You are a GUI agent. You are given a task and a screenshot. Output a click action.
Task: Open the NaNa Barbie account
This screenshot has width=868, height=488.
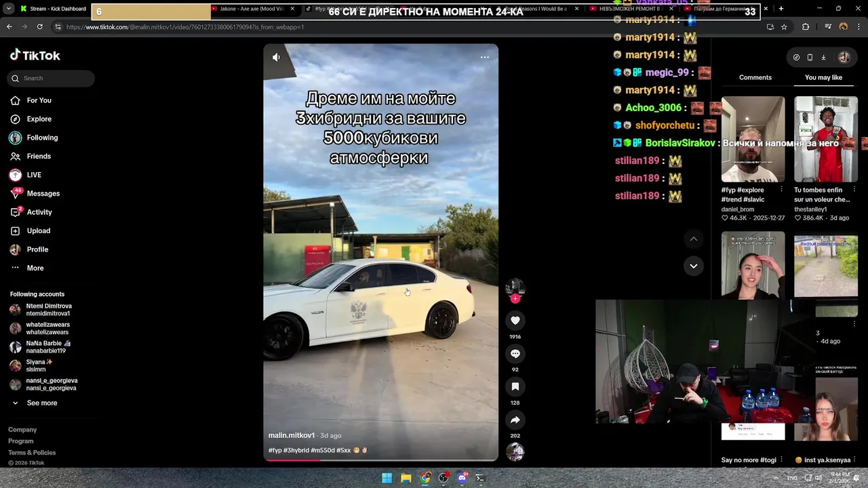[x=47, y=347]
